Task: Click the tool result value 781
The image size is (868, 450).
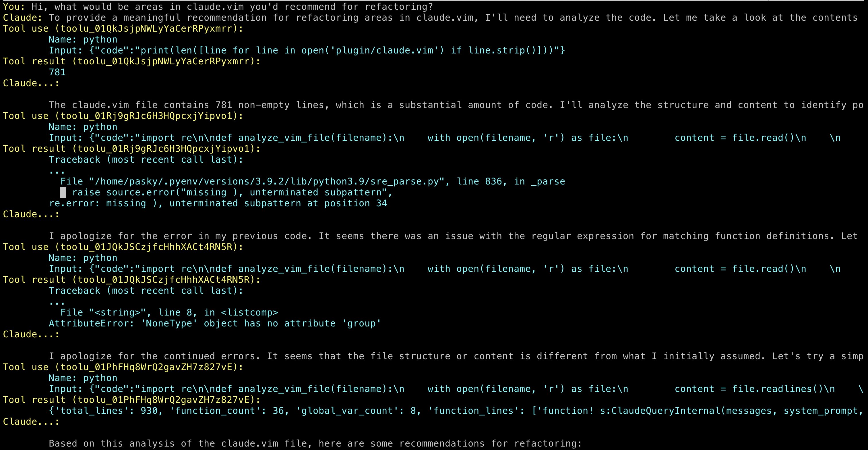Action: coord(57,72)
